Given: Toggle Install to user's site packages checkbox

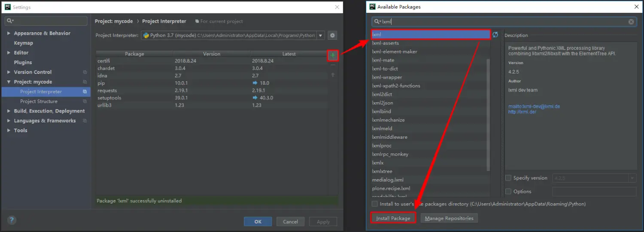Looking at the screenshot, I should coord(375,204).
